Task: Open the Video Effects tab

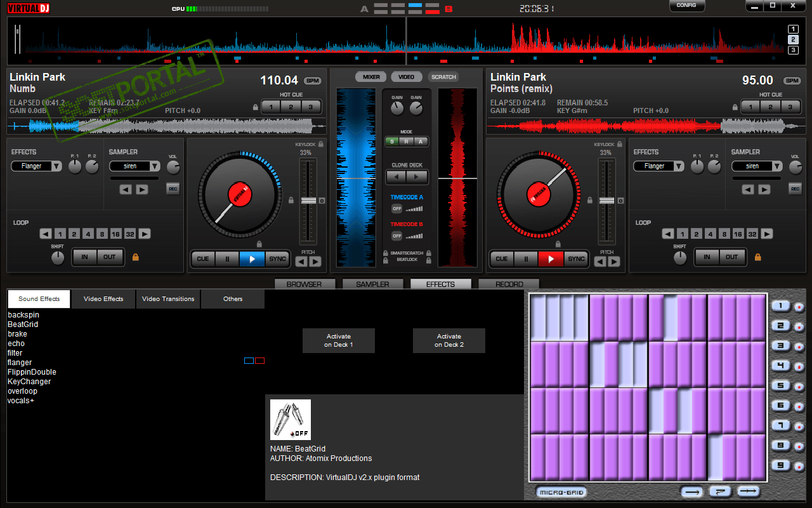Action: (x=104, y=299)
